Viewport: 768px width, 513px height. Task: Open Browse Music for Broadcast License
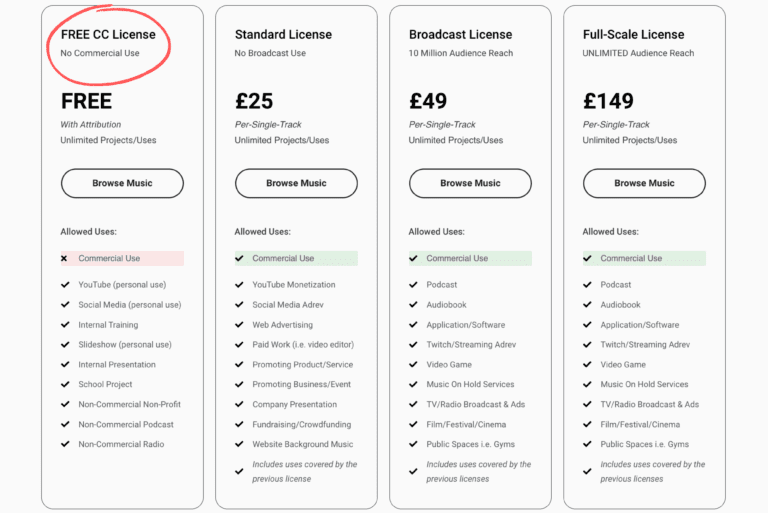pyautogui.click(x=470, y=183)
